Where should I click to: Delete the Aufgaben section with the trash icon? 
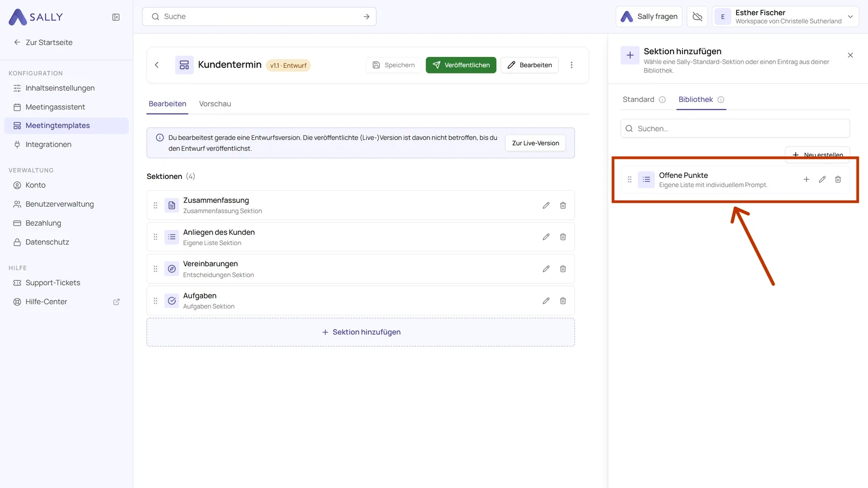(563, 301)
